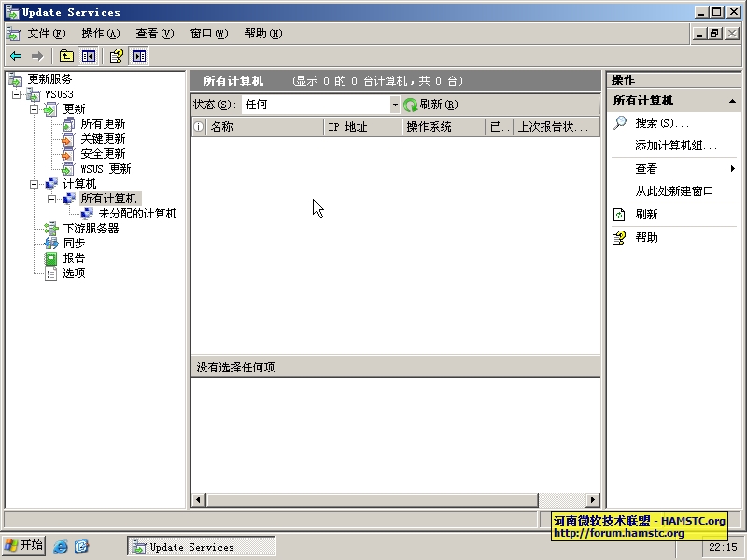Image resolution: width=747 pixels, height=560 pixels.
Task: Open help via the question mark toolbar icon
Action: [x=114, y=56]
